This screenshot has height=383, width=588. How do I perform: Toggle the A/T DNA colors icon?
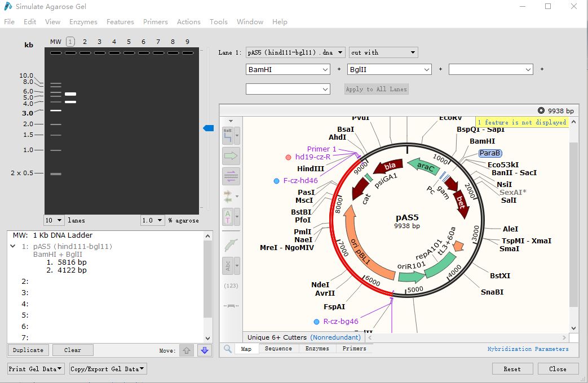[228, 217]
